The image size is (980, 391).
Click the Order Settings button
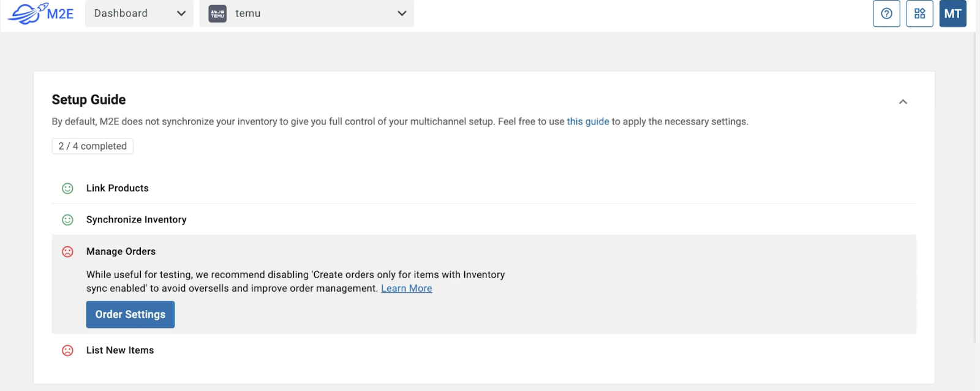point(130,314)
